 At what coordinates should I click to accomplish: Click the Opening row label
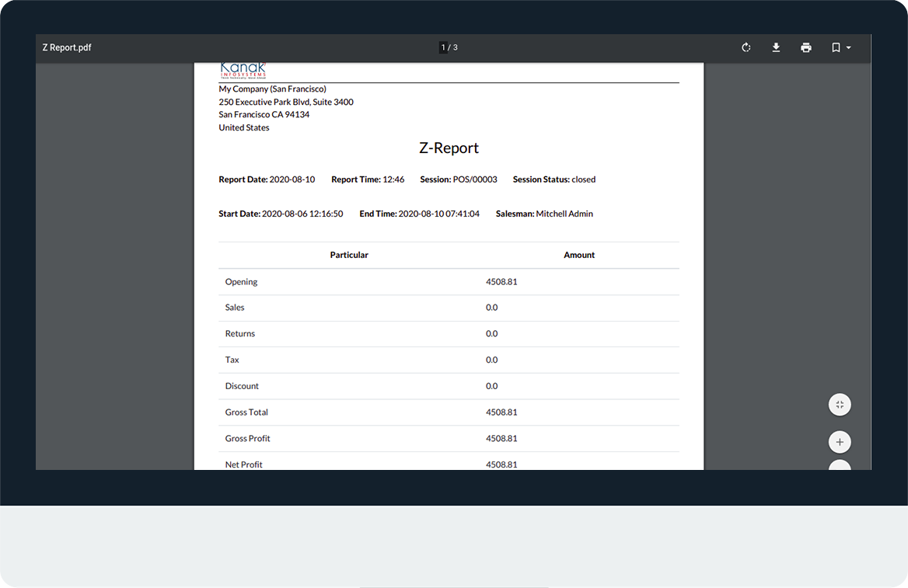(242, 282)
